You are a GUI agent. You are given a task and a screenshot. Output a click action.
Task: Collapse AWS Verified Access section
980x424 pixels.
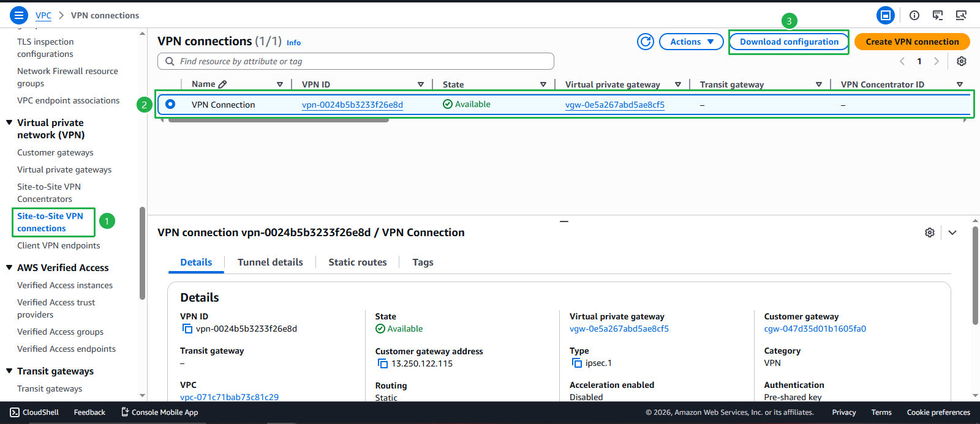[9, 267]
